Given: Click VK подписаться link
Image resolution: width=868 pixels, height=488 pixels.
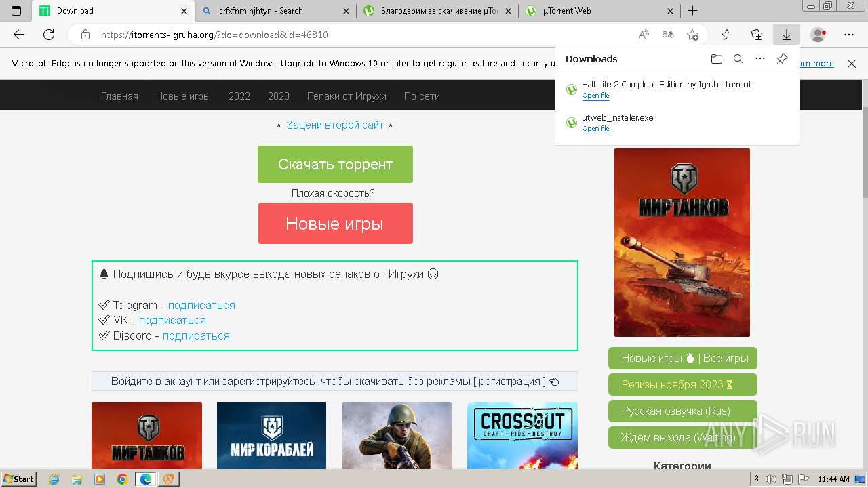Looking at the screenshot, I should point(172,320).
